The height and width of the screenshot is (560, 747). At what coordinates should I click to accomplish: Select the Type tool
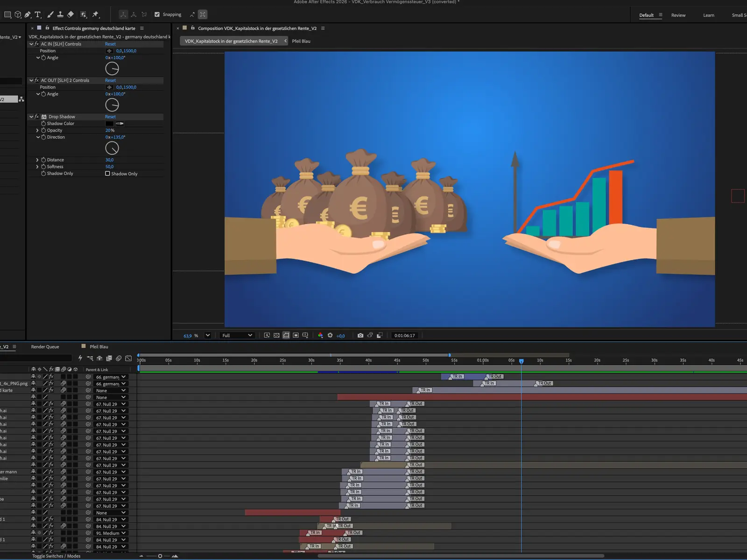(x=38, y=14)
